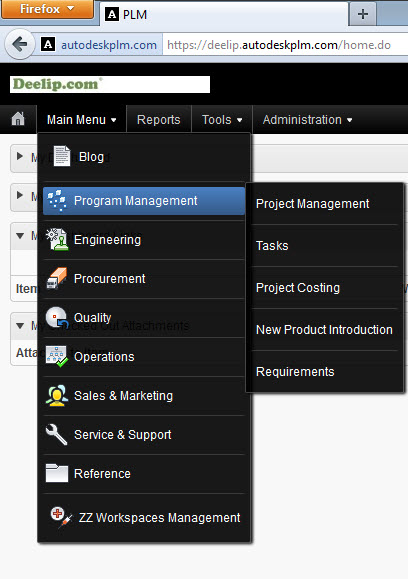Open the Administration dropdown menu
Screen dimensions: 408x579
(307, 120)
